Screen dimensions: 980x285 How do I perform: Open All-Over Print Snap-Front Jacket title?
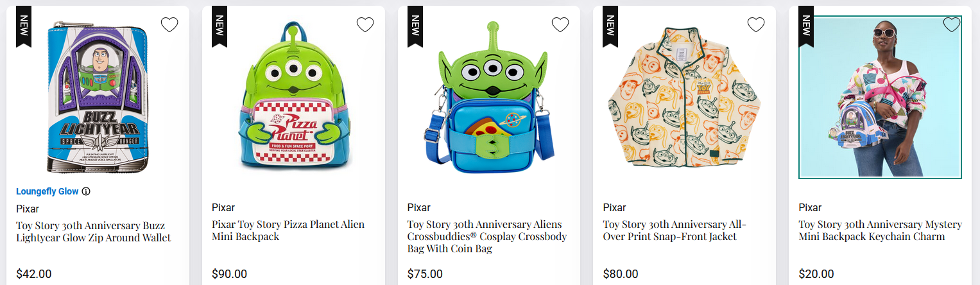(x=675, y=230)
